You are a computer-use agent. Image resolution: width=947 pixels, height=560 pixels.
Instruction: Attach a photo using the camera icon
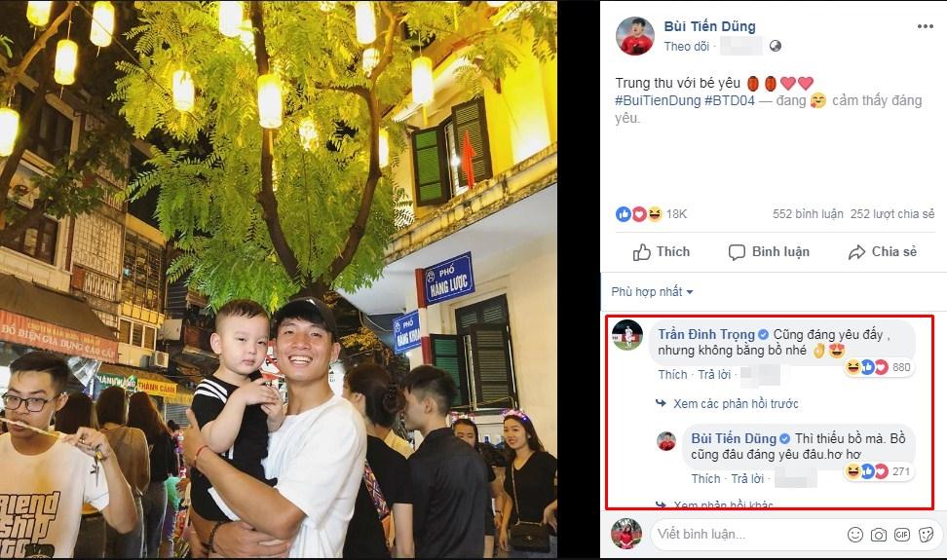(x=878, y=534)
